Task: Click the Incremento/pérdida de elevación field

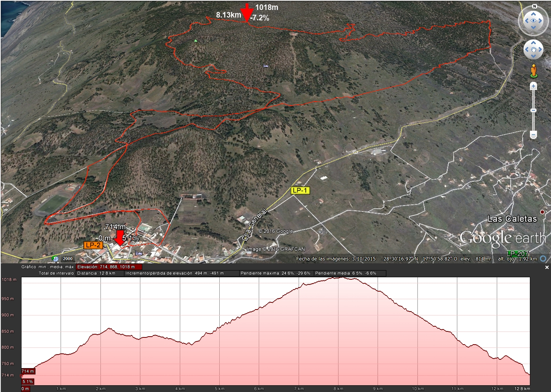Action: [181, 273]
